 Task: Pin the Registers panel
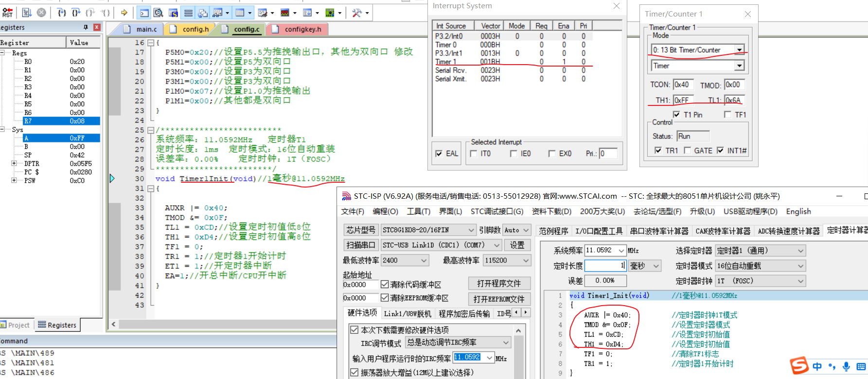point(86,27)
